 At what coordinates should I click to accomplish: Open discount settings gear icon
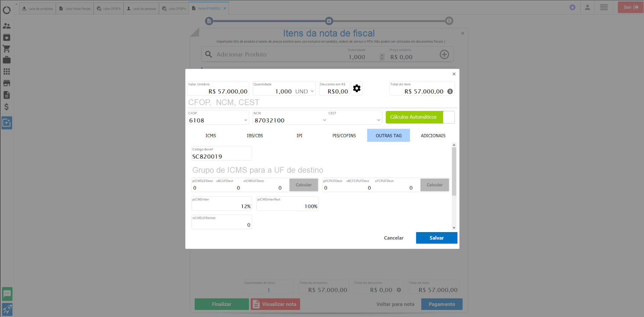tap(356, 88)
